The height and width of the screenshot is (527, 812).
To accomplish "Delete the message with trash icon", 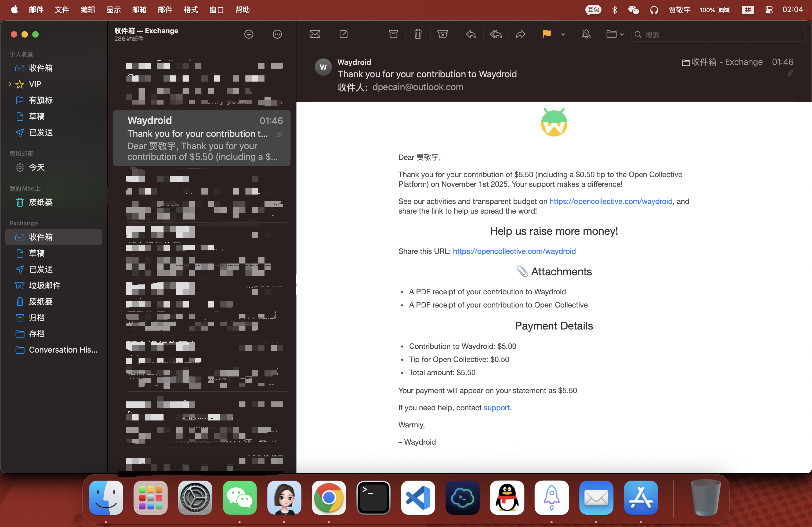I will click(x=418, y=34).
